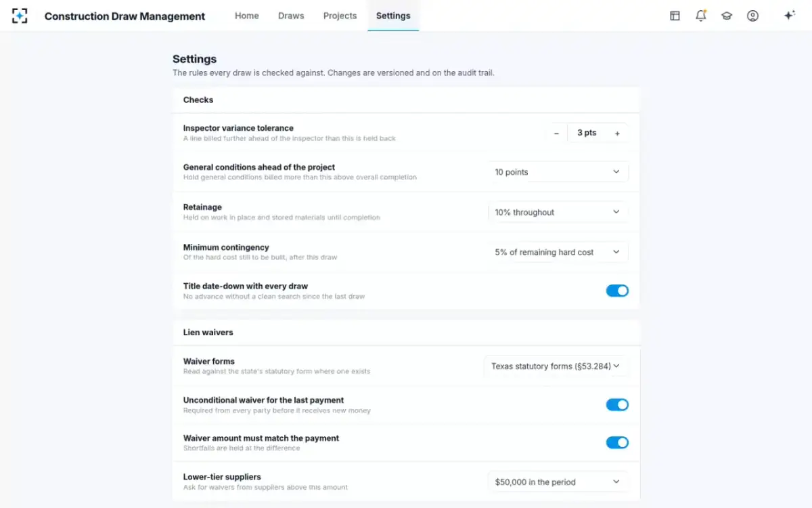This screenshot has width=812, height=508.
Task: Increase inspector variance tolerance with plus
Action: [617, 133]
